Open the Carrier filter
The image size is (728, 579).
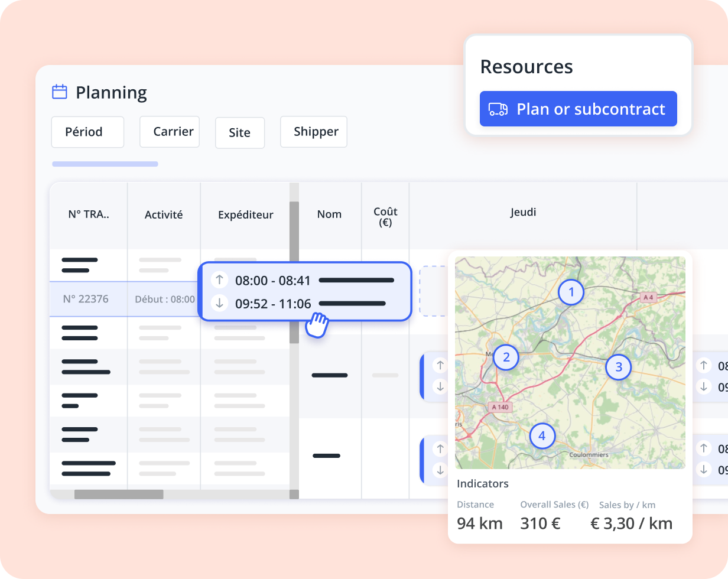[170, 131]
